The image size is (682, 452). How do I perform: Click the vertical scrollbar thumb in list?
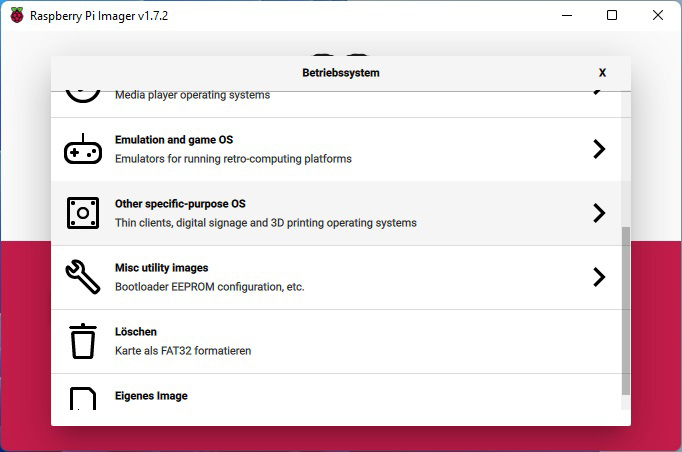coord(625,311)
